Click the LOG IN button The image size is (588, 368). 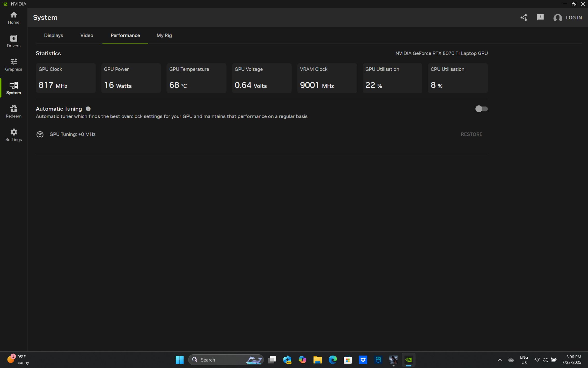[574, 18]
